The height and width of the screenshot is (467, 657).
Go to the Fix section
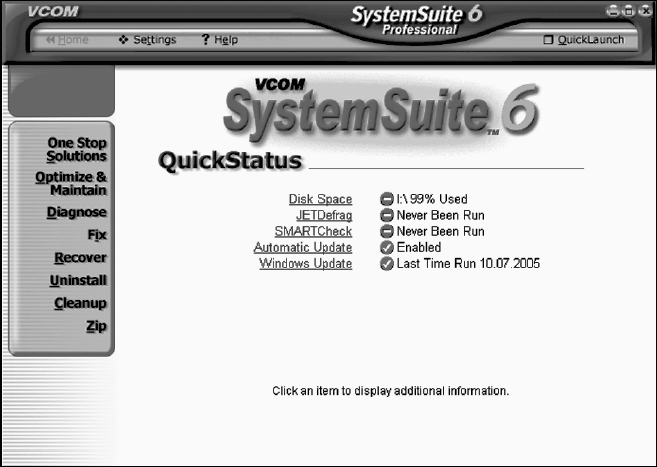(97, 236)
